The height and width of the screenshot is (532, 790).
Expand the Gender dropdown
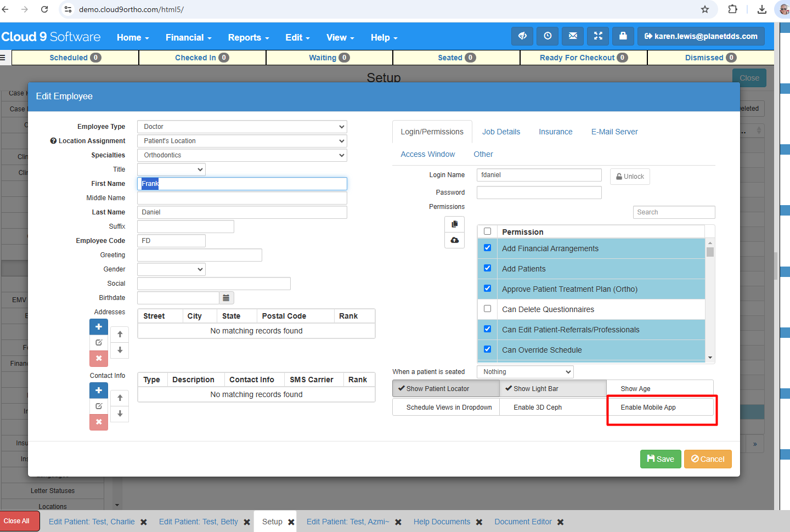tap(171, 269)
